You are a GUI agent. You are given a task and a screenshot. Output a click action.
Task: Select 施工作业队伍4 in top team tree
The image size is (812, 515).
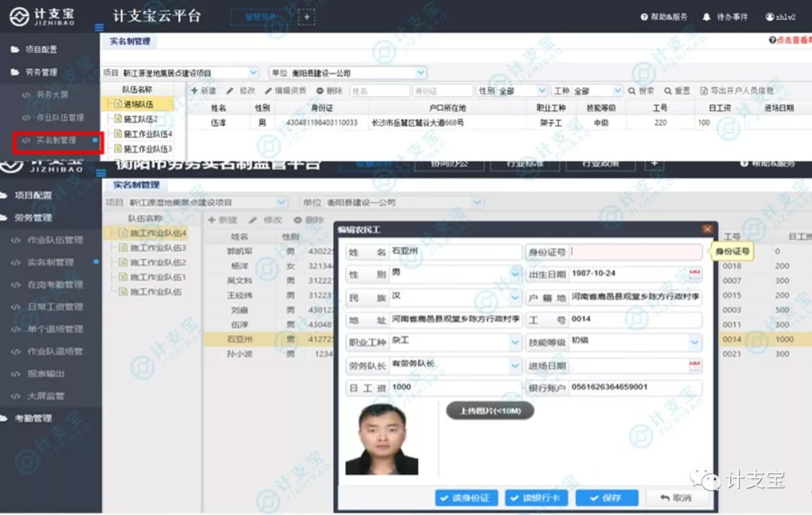coord(147,134)
